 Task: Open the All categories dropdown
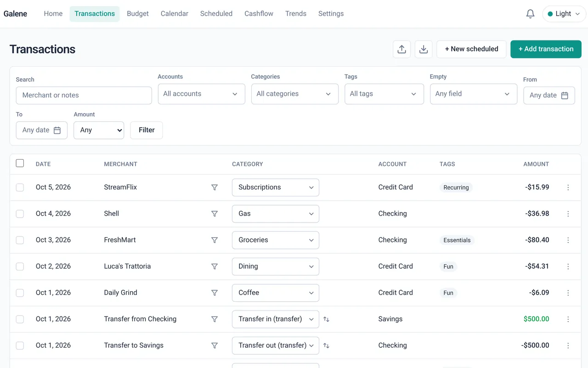tap(295, 94)
